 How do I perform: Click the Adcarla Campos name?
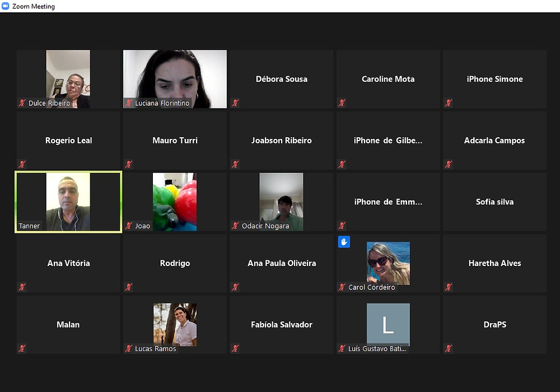494,141
